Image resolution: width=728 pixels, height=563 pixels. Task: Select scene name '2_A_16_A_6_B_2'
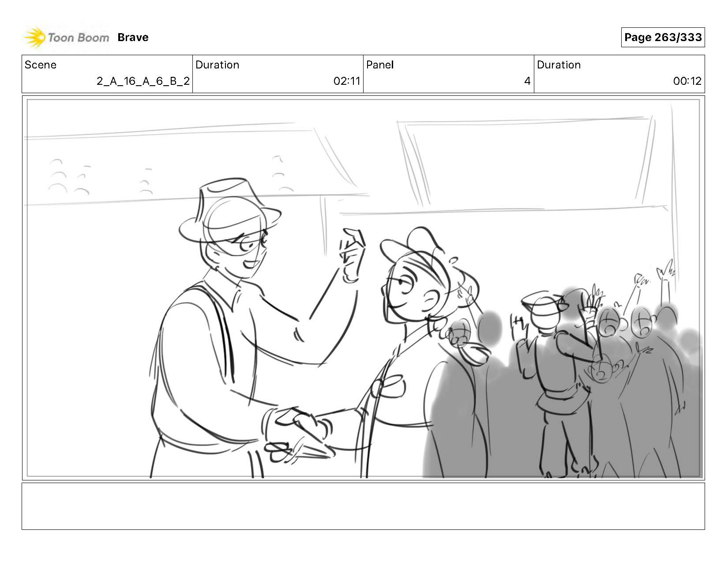(x=143, y=81)
